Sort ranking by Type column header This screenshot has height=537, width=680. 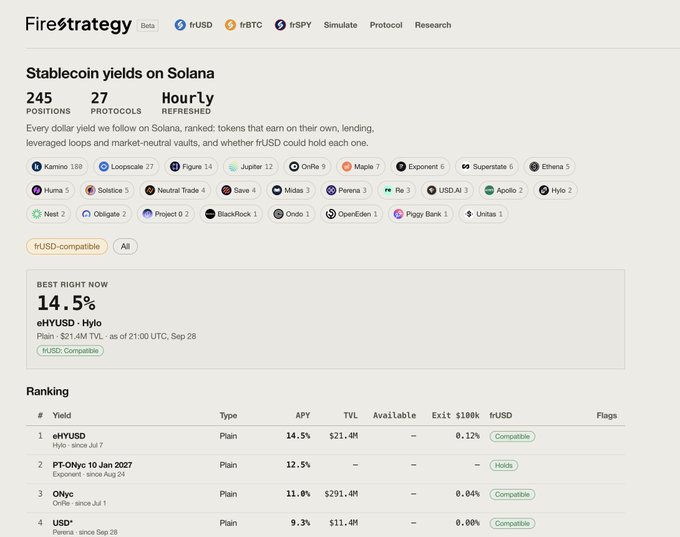pyautogui.click(x=228, y=415)
